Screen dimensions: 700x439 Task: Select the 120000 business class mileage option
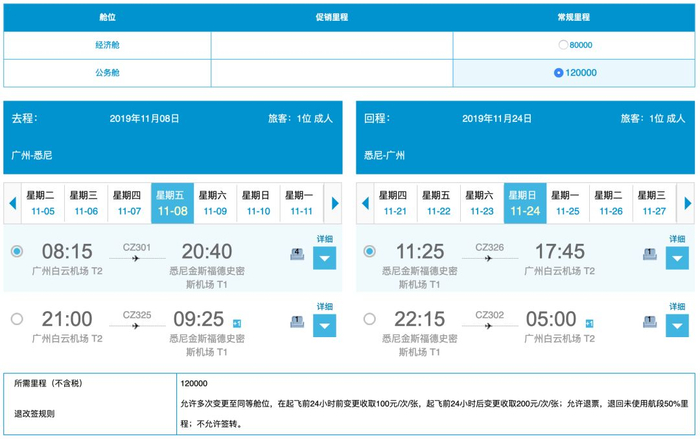560,73
